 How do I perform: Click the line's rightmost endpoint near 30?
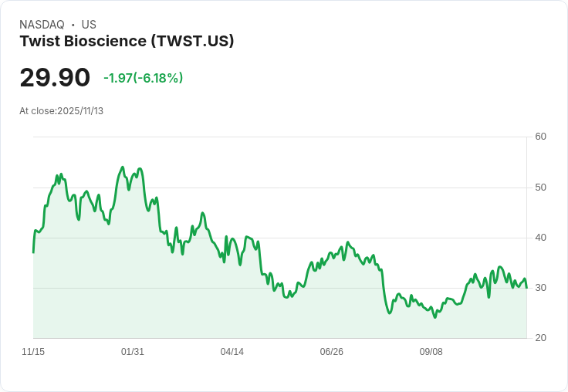coord(526,288)
